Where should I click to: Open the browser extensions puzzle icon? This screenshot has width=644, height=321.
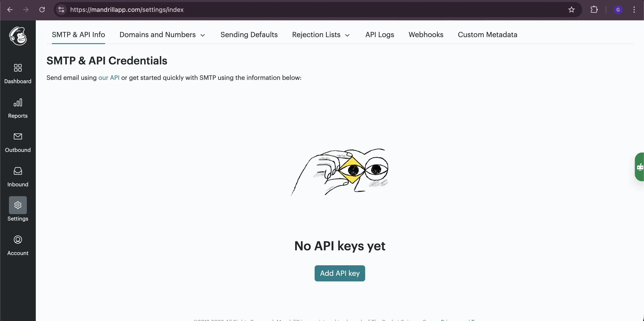point(594,10)
